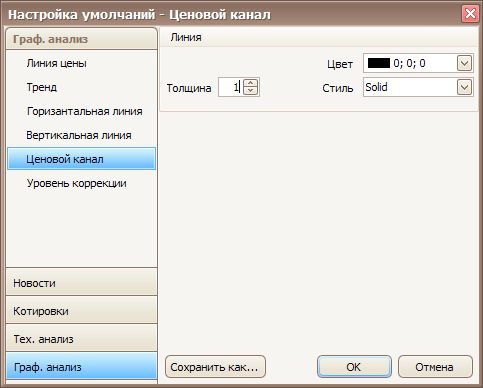Click the 'Граф. анализ' header at top
Viewport: 483px width, 388px height.
(x=81, y=39)
